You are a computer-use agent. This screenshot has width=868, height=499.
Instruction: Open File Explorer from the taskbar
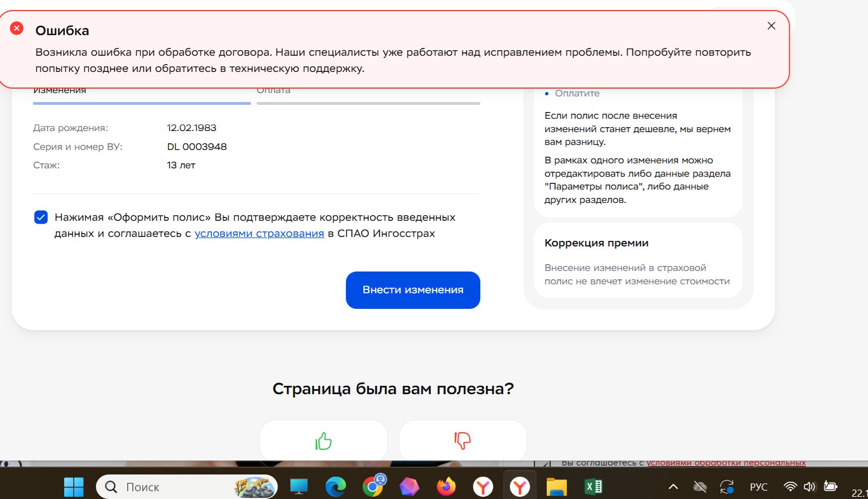pyautogui.click(x=556, y=487)
